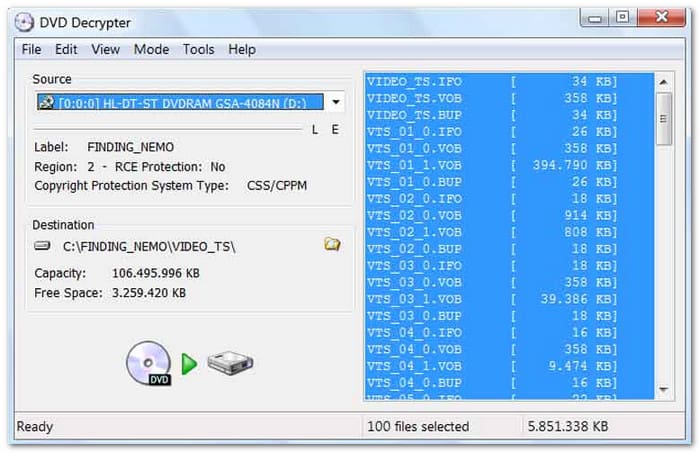This screenshot has height=453, width=700.
Task: Click the Capacity value 106.495.996 KB
Action: [x=155, y=273]
